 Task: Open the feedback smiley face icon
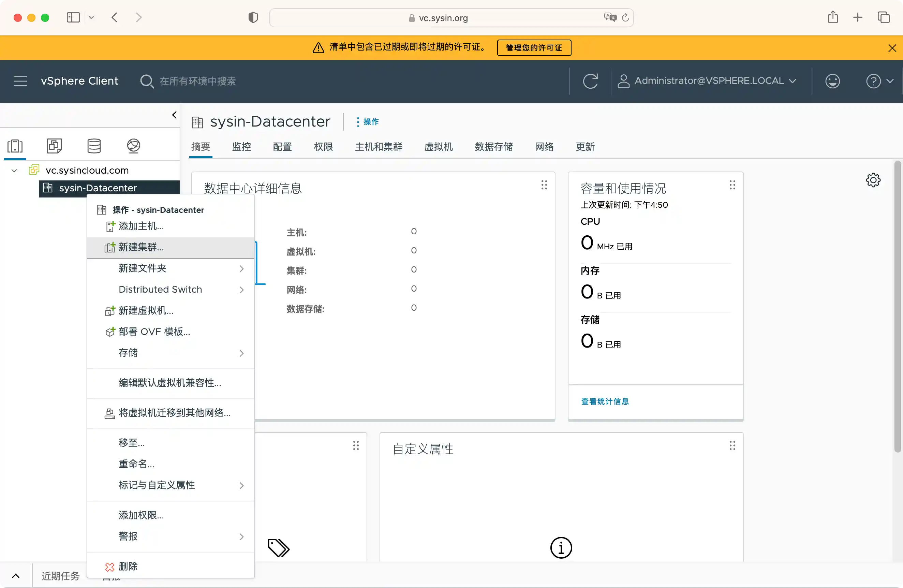(832, 81)
